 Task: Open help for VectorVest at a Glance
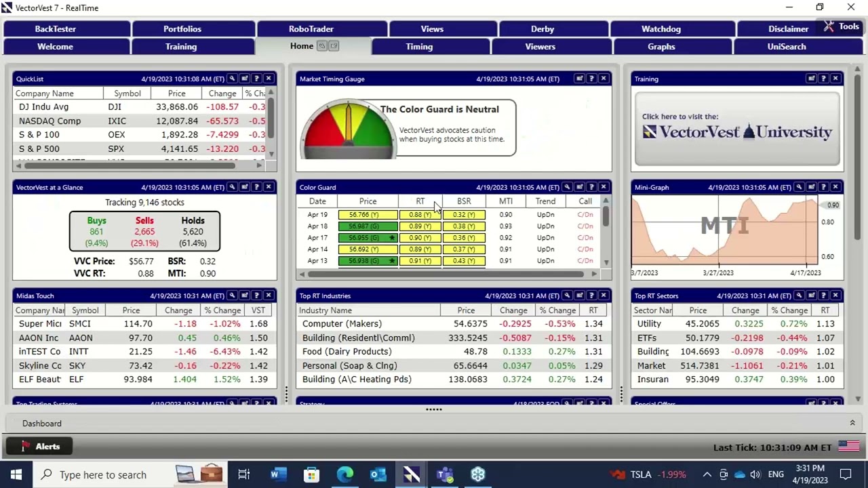tap(256, 187)
